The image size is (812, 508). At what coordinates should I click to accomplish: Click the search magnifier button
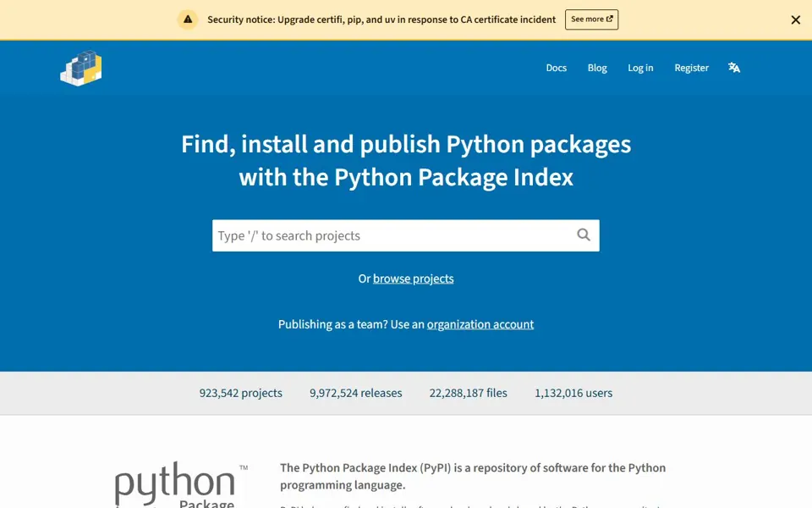click(x=584, y=235)
